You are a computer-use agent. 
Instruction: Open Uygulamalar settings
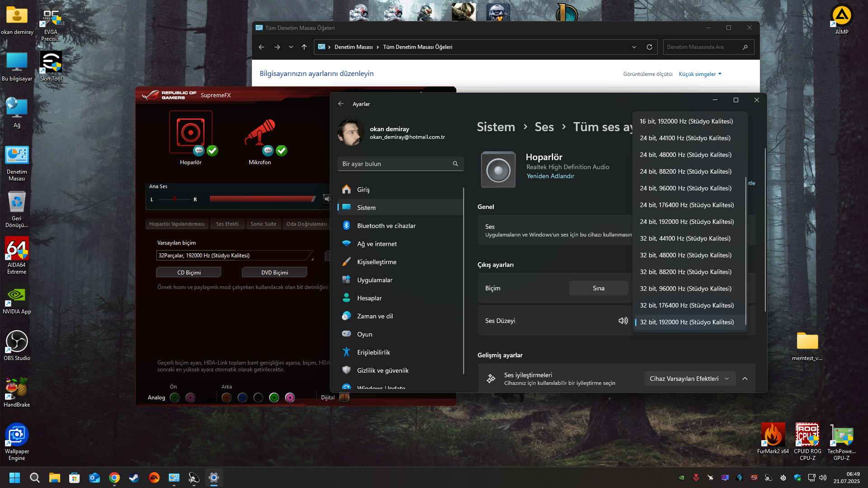point(400,280)
